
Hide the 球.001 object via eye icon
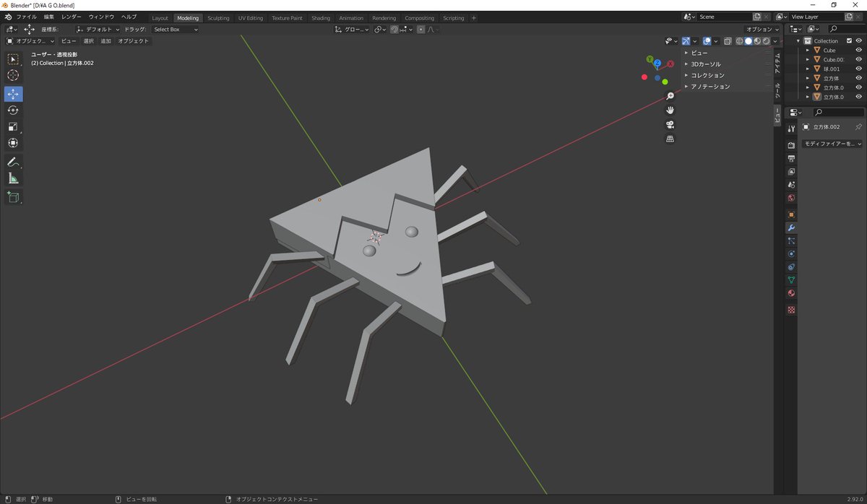tap(858, 69)
